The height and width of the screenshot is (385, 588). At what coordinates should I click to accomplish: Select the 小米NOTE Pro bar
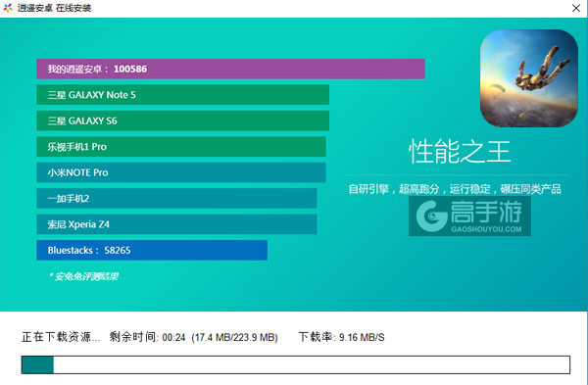pos(181,172)
